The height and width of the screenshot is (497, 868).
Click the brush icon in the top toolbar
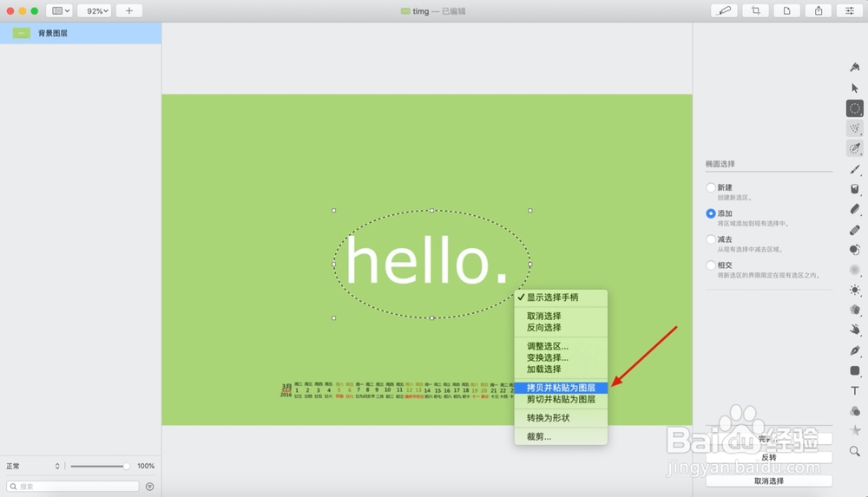point(724,10)
